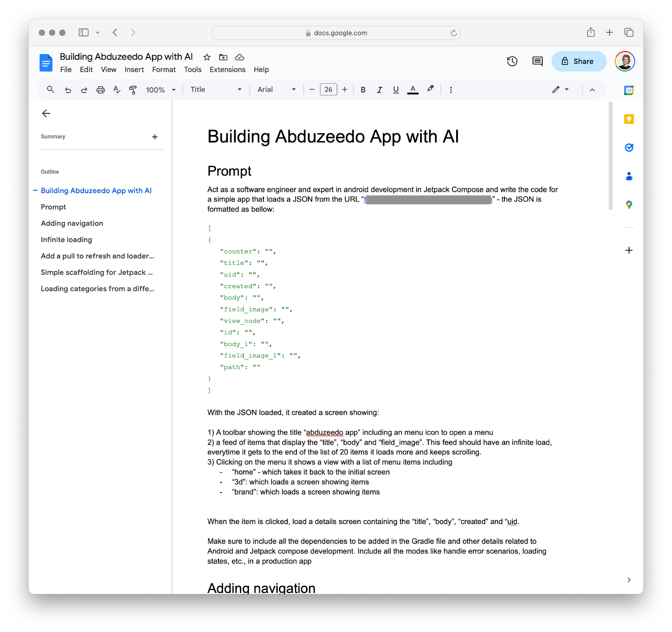Activate the paint format tool

click(x=133, y=89)
